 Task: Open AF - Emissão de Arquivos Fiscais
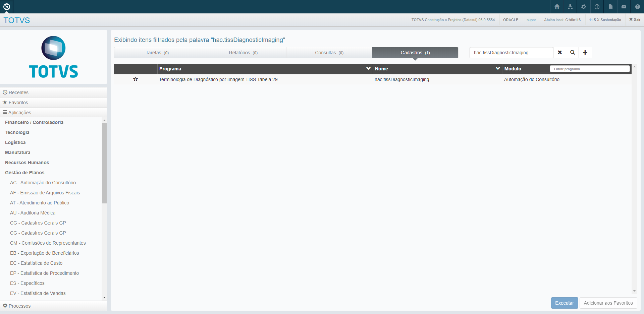click(x=45, y=193)
